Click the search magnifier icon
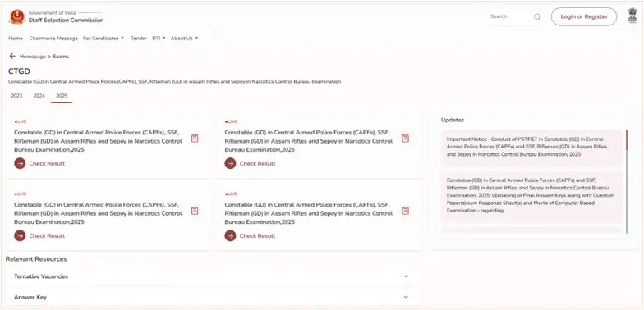Image resolution: width=644 pixels, height=310 pixels. point(537,16)
